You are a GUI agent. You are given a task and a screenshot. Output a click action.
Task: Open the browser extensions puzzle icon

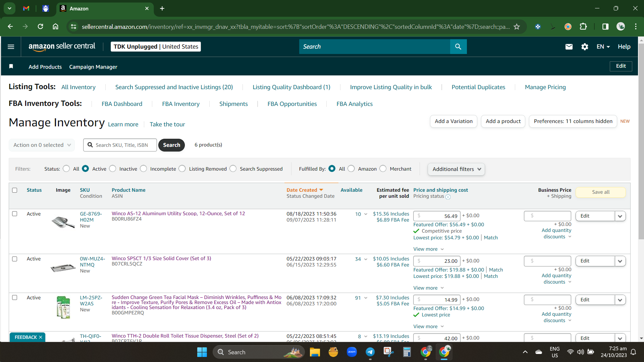(x=583, y=26)
